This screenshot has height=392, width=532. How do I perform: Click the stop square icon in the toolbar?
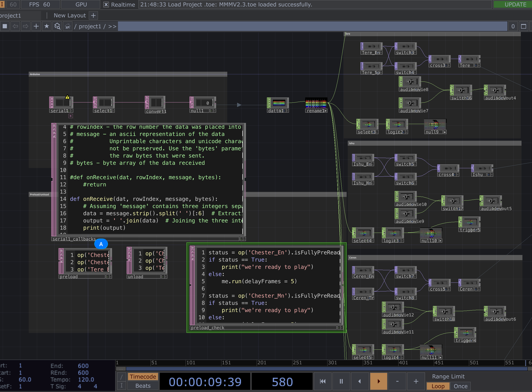pos(5,26)
